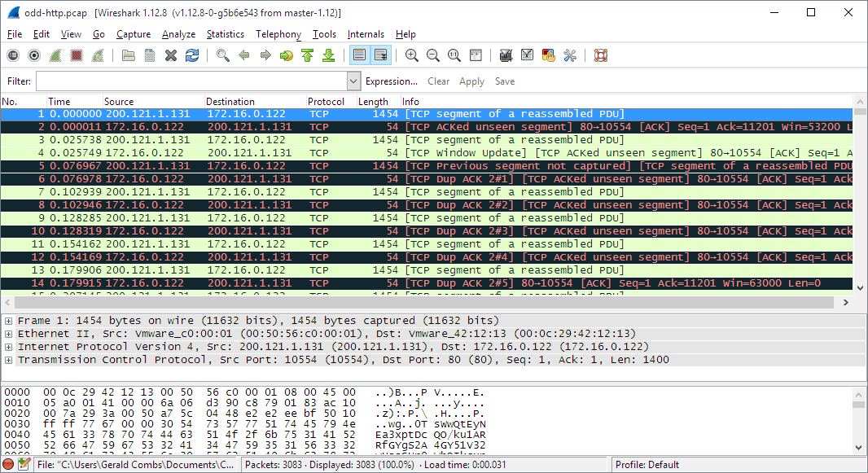Click the Apply filter button
Screen dimensions: 868x473
click(471, 81)
